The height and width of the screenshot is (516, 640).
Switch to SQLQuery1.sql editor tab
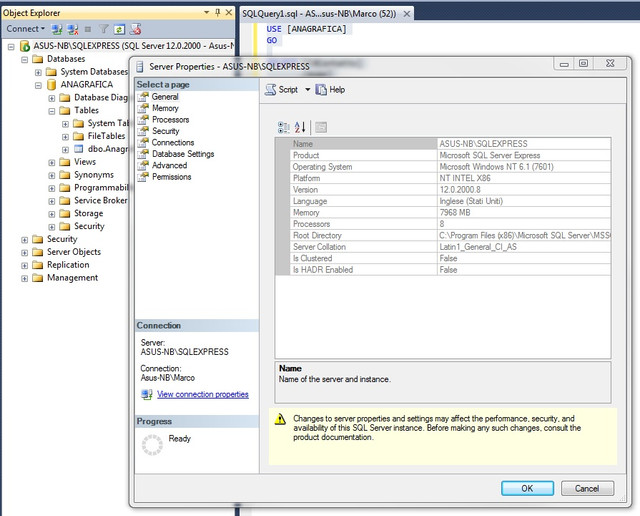pos(319,14)
